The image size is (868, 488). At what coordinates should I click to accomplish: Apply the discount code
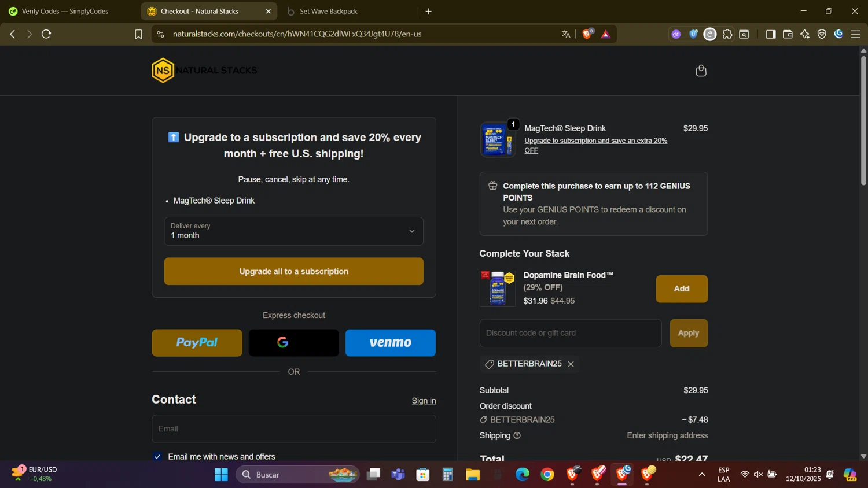pos(689,333)
